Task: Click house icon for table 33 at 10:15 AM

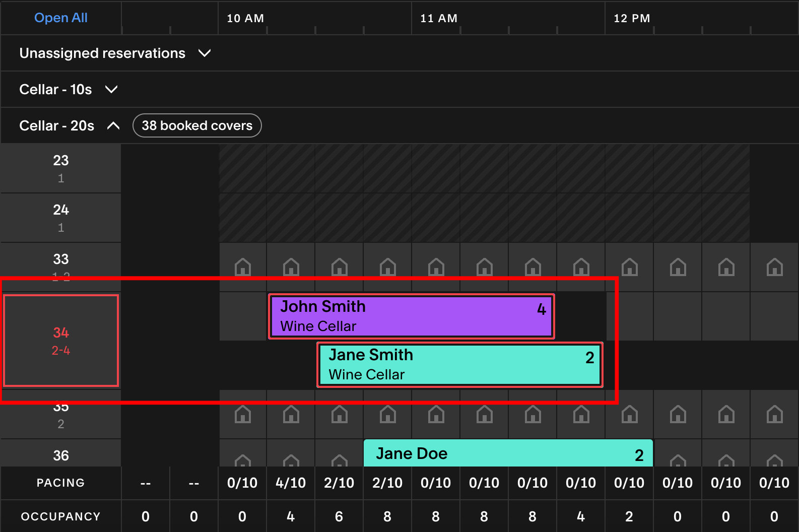Action: [x=291, y=267]
